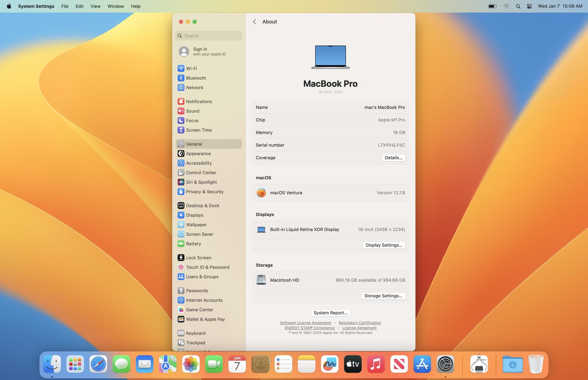Open Display Settings button

[x=384, y=245]
